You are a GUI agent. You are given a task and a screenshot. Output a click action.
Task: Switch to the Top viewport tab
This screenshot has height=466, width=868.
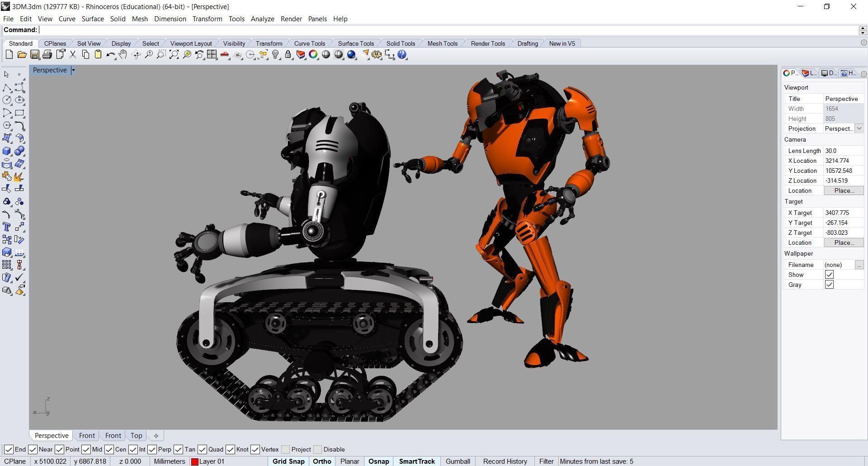136,436
